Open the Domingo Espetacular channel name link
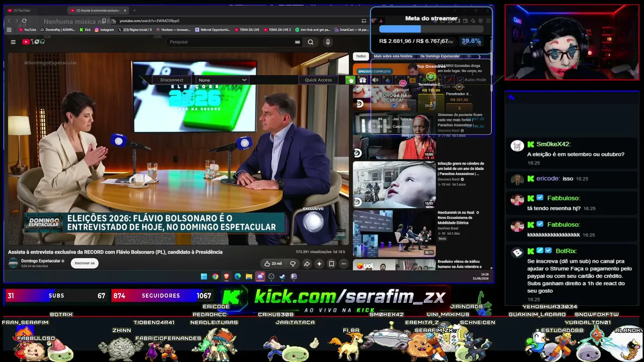This screenshot has width=644, height=362. tap(41, 261)
